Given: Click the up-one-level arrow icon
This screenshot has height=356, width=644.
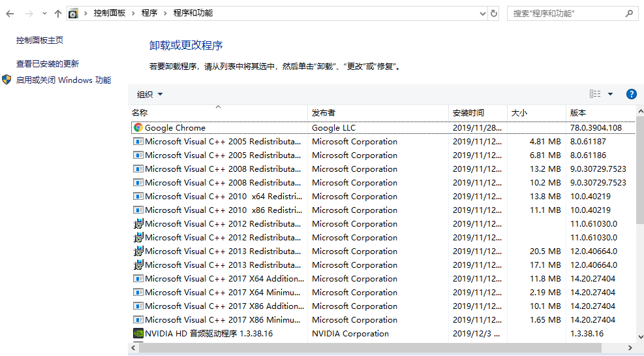Looking at the screenshot, I should coord(57,13).
